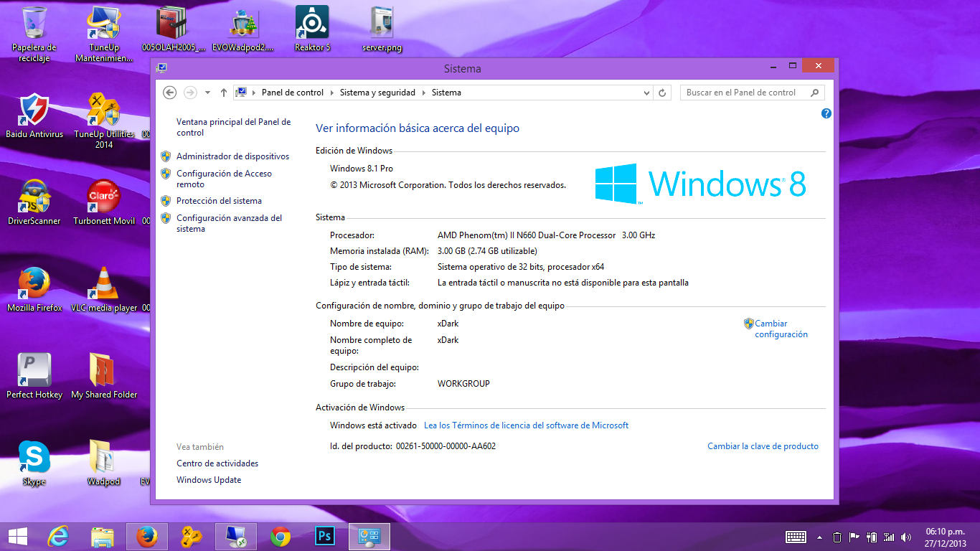Open TuneUp Utilities taskbar icon
Image resolution: width=980 pixels, height=551 pixels.
[192, 537]
